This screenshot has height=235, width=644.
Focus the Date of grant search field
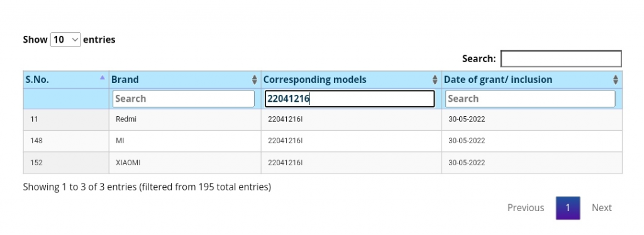(530, 99)
